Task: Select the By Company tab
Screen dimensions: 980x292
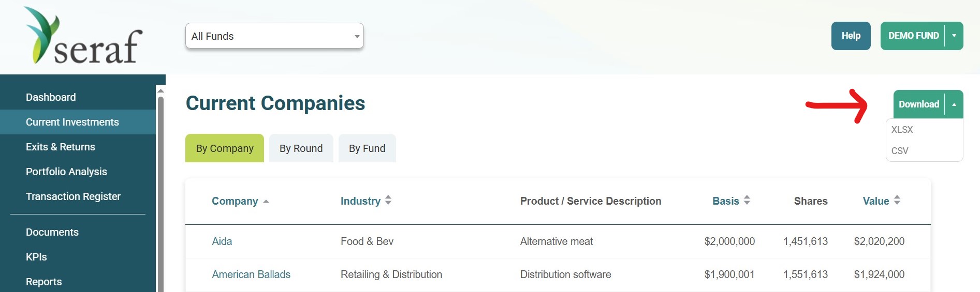Action: (x=225, y=148)
